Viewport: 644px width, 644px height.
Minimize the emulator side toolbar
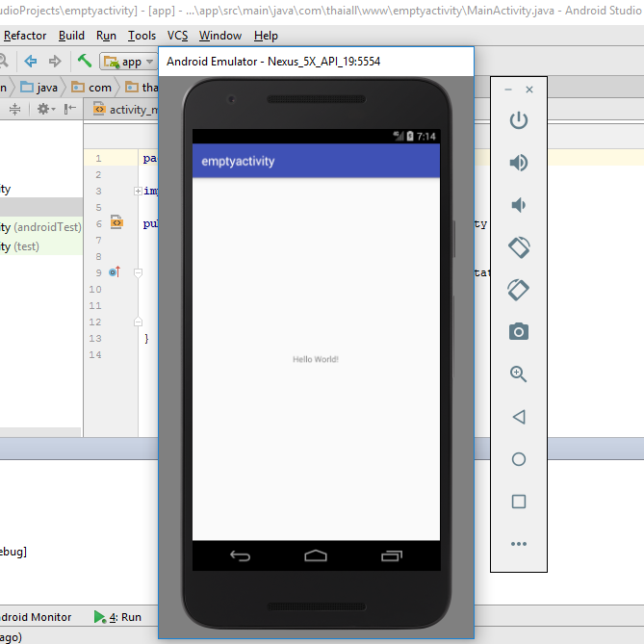click(508, 90)
